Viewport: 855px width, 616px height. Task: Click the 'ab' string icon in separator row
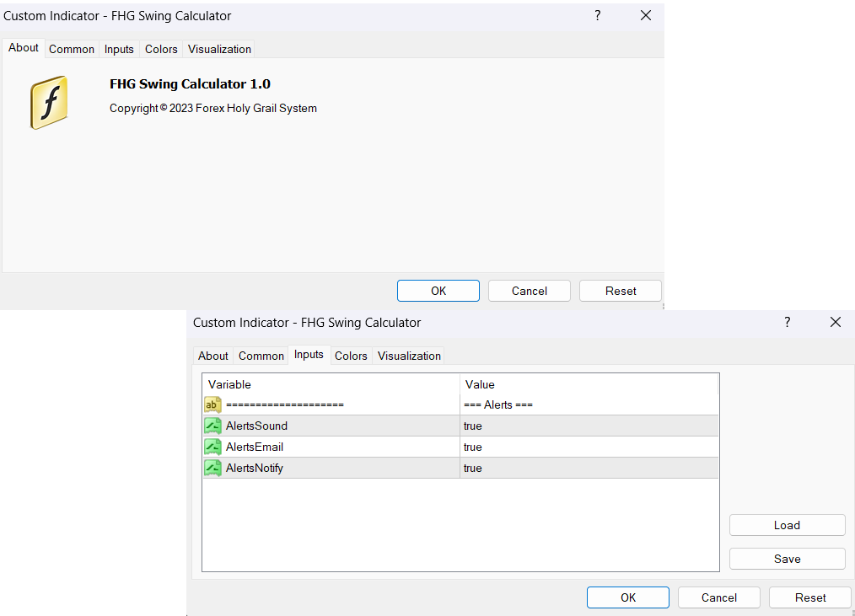coord(212,404)
